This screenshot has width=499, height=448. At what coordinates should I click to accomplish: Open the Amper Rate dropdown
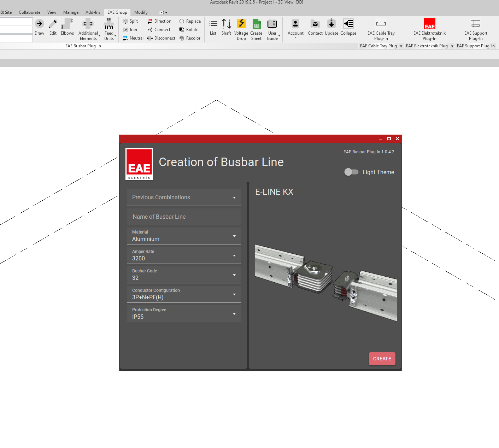184,255
